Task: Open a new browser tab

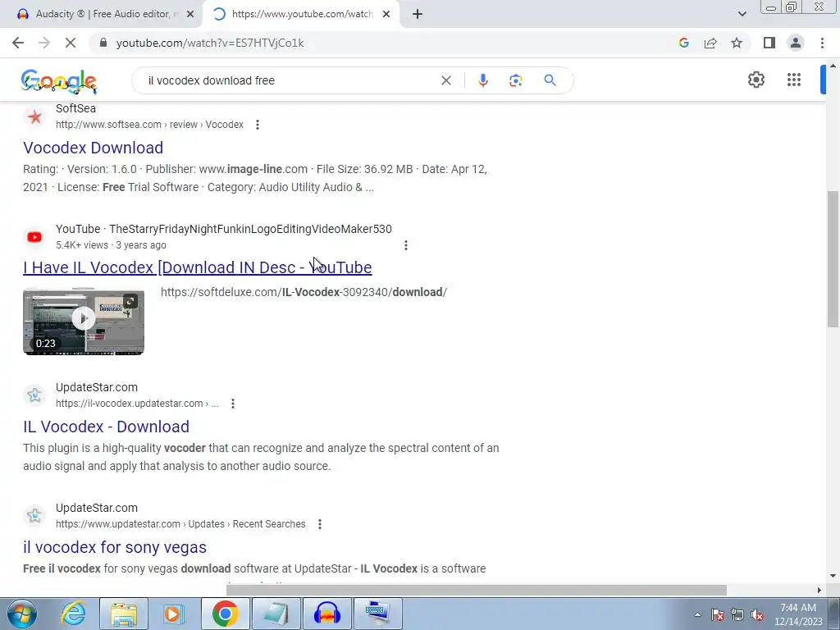Action: (418, 15)
